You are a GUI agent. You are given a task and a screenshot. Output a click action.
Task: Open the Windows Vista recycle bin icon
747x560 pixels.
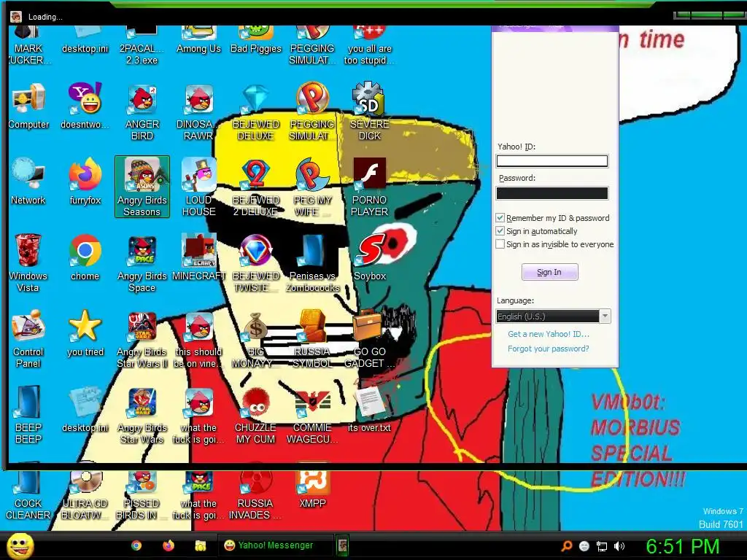point(28,262)
